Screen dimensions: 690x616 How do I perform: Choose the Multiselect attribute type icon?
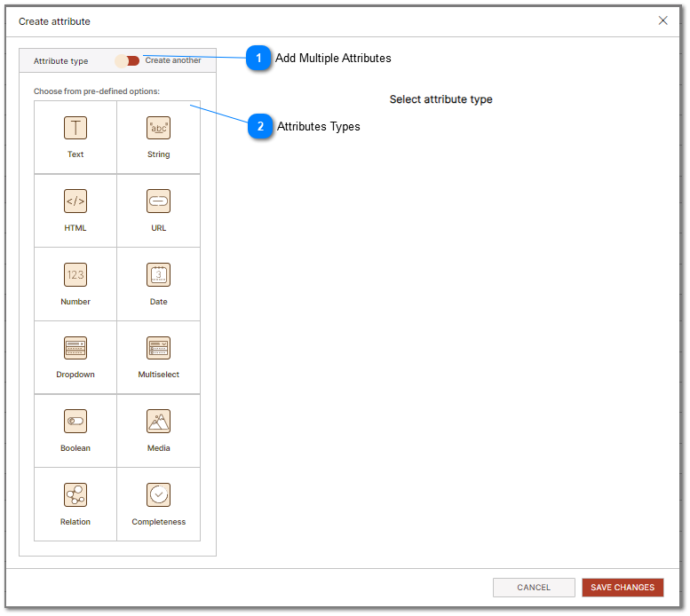coord(158,348)
